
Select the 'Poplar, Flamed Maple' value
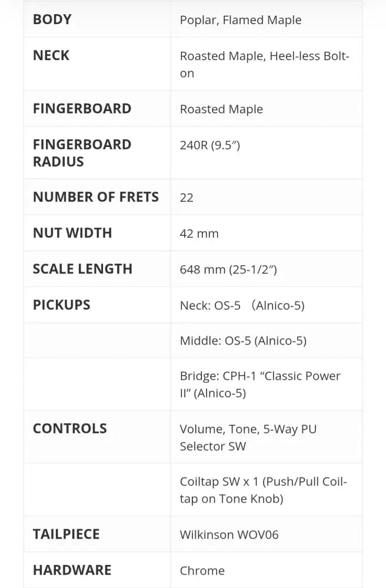[x=240, y=20]
